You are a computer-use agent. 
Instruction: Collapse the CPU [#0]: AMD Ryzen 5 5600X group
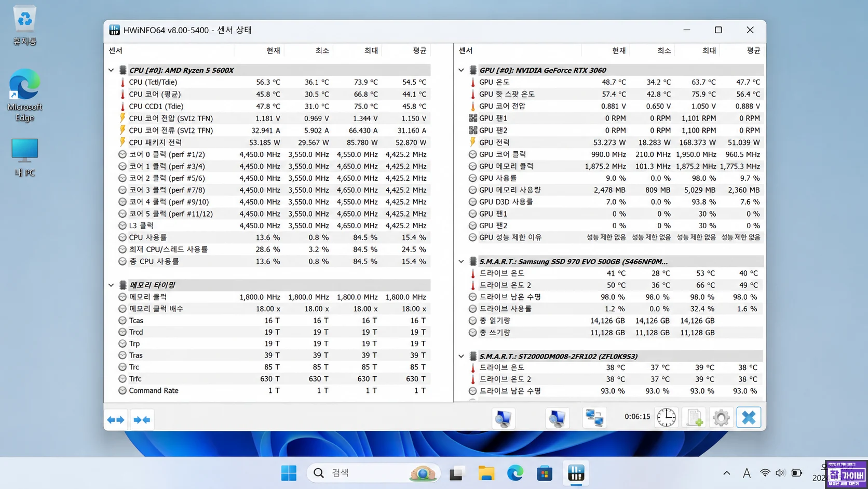click(x=111, y=70)
